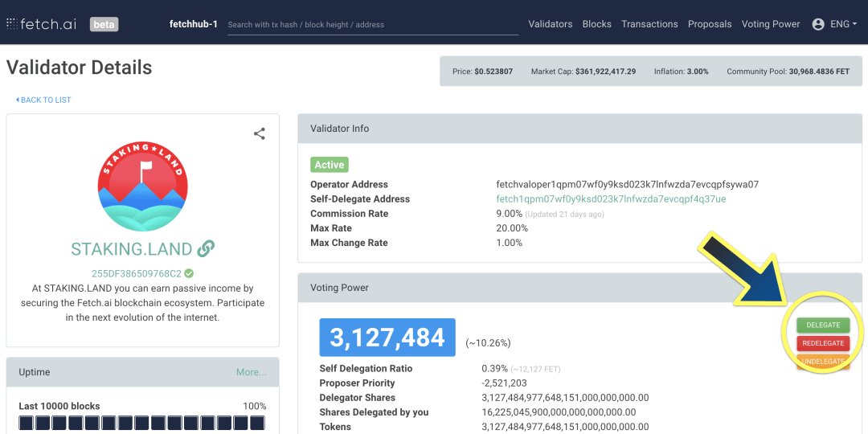Open the Validators page

click(x=550, y=24)
